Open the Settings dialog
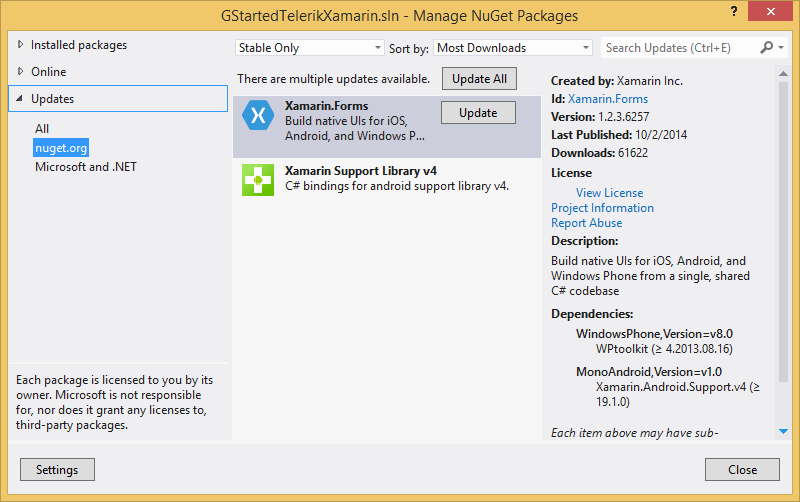800x502 pixels. point(57,470)
